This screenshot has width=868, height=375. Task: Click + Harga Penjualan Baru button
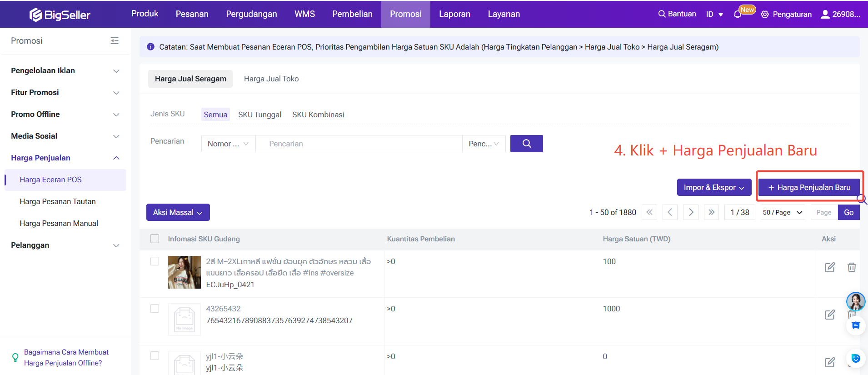click(809, 187)
